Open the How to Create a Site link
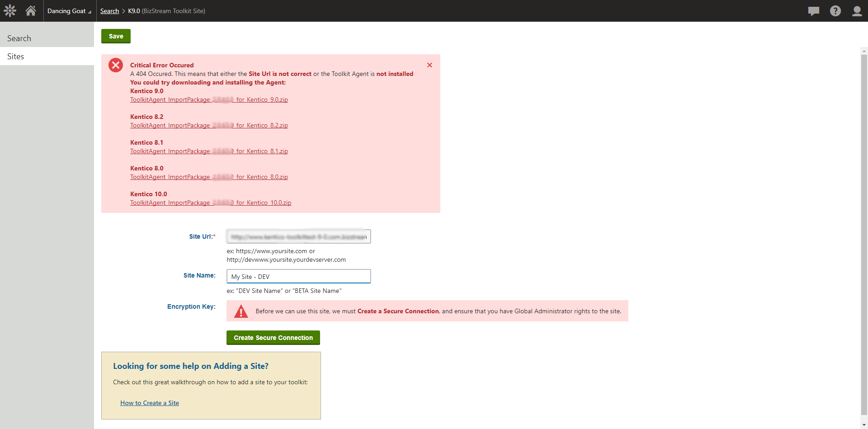The width and height of the screenshot is (868, 429). [150, 403]
